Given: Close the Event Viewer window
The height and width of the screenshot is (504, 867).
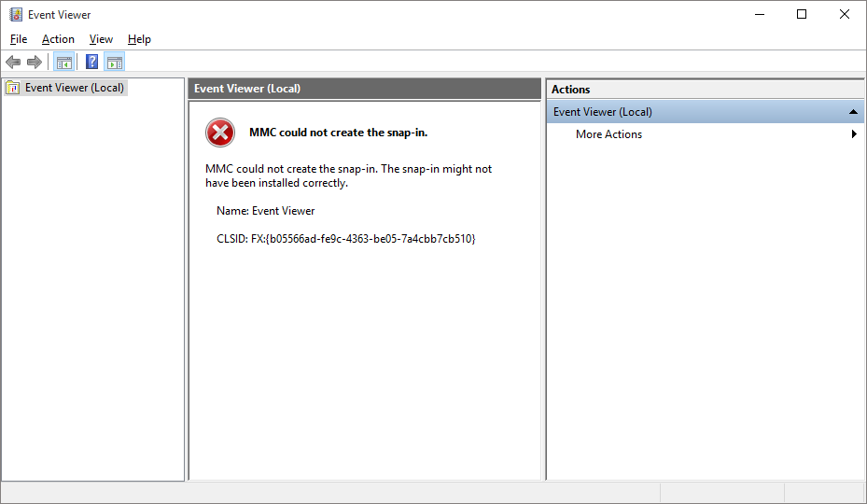Looking at the screenshot, I should tap(845, 14).
